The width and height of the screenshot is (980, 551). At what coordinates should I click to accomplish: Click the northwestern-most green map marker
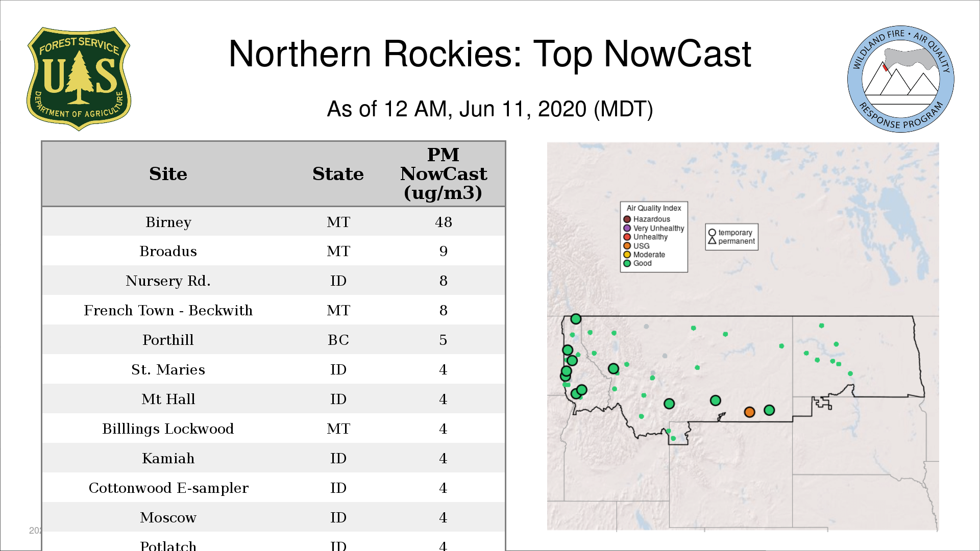tap(576, 319)
